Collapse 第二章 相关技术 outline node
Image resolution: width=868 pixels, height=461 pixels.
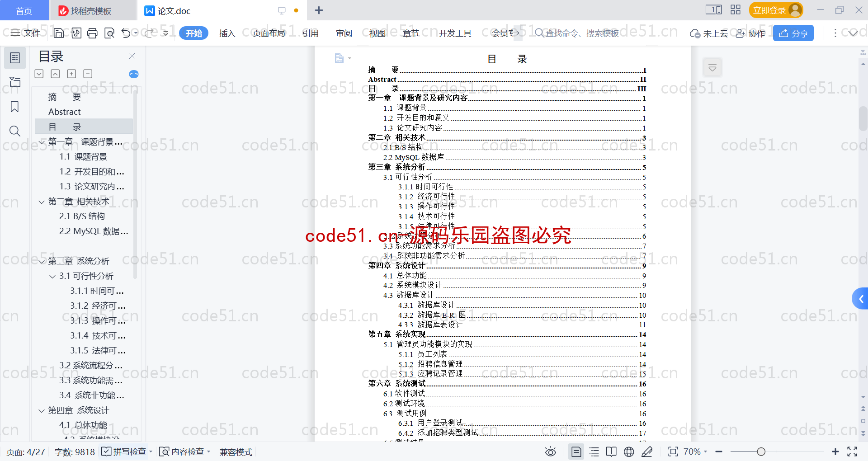(x=42, y=202)
